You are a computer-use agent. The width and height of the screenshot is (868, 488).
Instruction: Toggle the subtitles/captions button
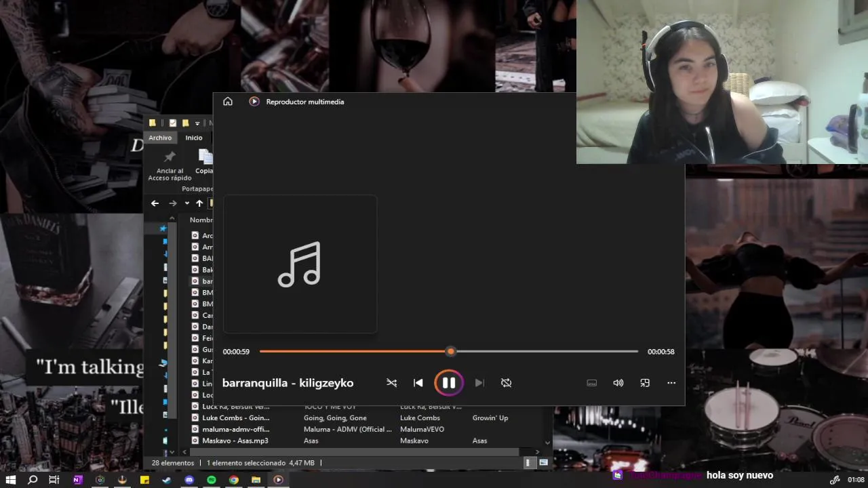click(x=592, y=383)
